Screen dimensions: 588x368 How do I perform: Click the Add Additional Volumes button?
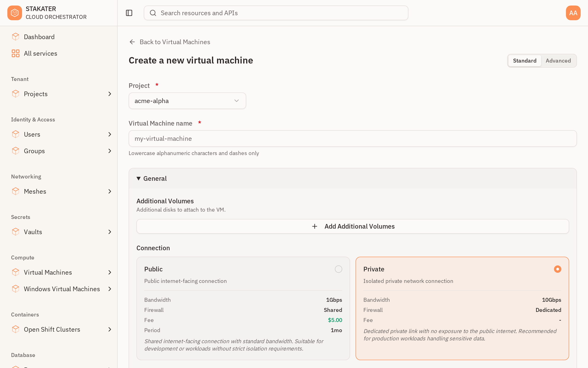pyautogui.click(x=353, y=226)
